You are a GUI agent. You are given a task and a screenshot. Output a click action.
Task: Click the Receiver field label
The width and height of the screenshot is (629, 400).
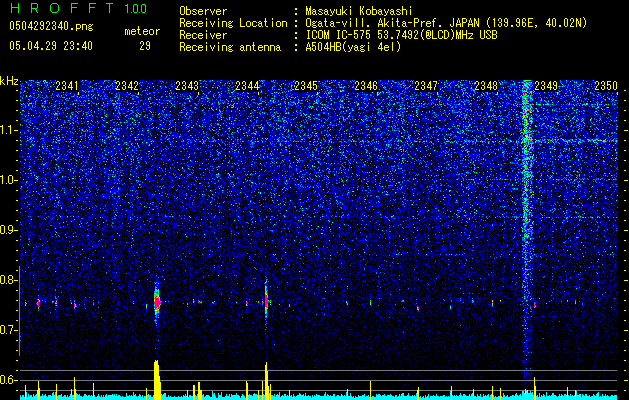click(x=203, y=35)
